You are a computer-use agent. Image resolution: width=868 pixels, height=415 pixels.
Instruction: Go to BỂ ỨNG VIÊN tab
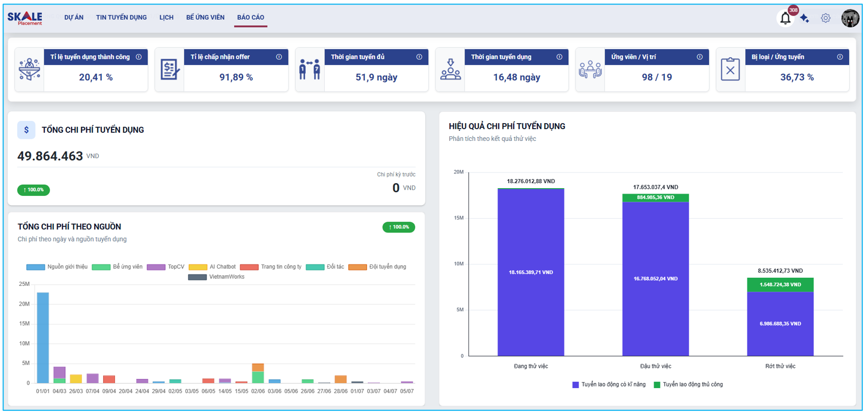pos(205,17)
